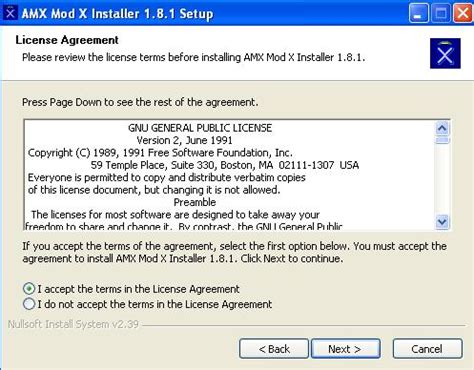Screen dimensions: 474x370
Task: Select "I do not accept the terms" option
Action: (29, 304)
